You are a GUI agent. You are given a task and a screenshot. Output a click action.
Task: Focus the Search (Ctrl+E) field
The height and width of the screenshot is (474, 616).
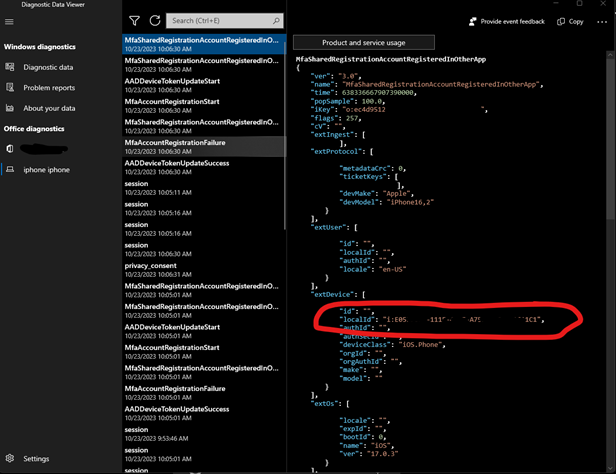pyautogui.click(x=224, y=21)
